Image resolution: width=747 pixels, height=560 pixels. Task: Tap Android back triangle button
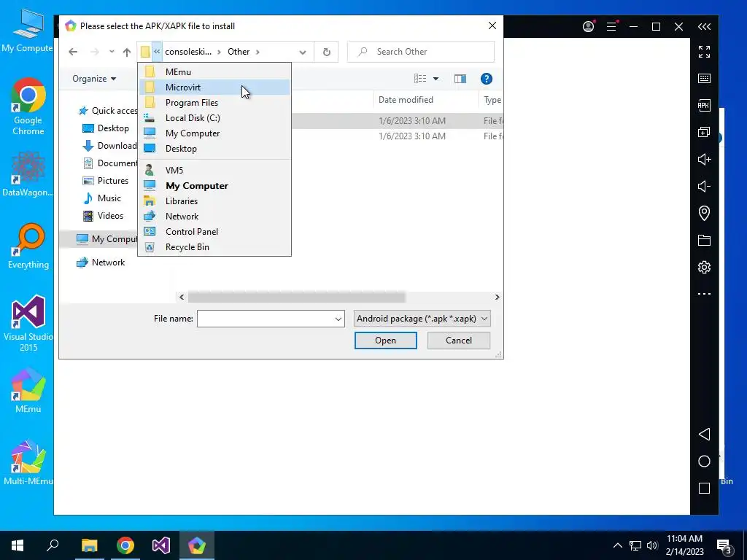coord(704,434)
